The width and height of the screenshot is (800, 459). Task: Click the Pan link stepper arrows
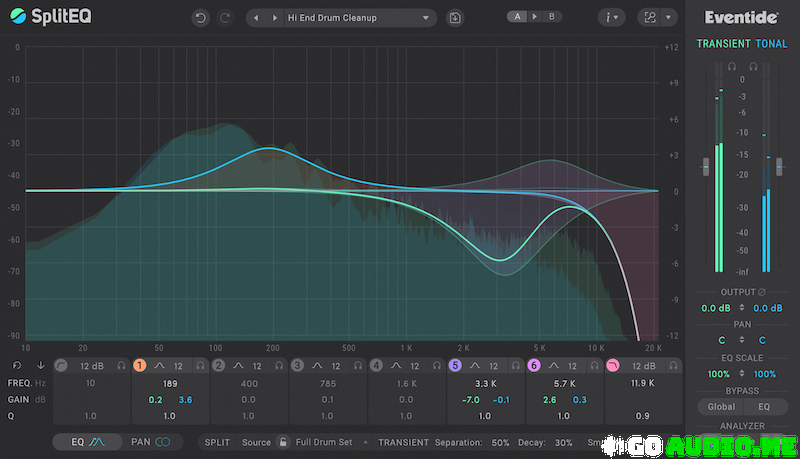pyautogui.click(x=742, y=340)
